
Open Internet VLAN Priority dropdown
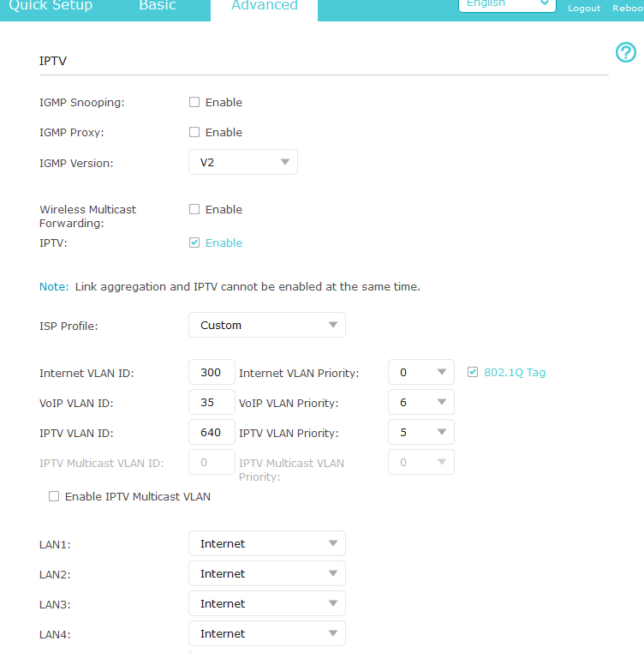tap(421, 372)
